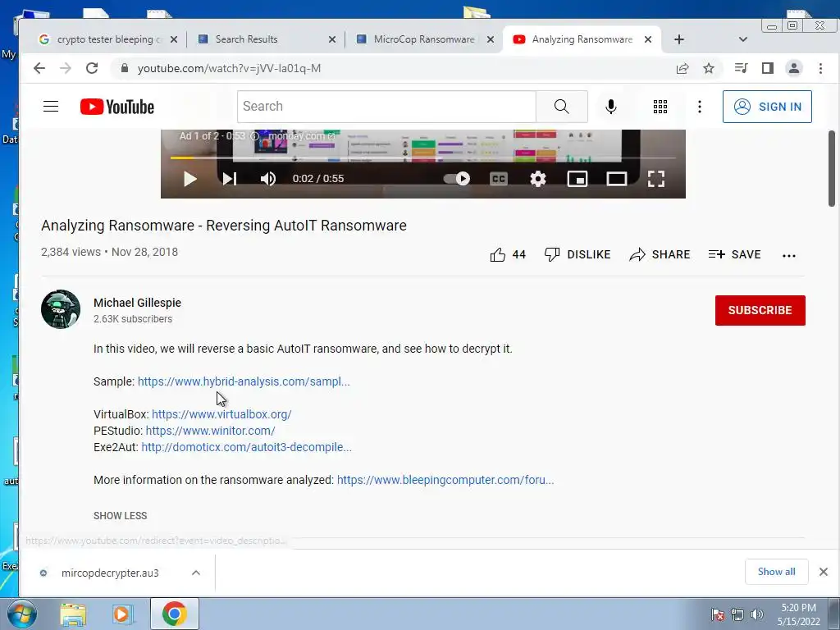
Task: Subscribe to Michael Gillespie channel
Action: click(760, 310)
